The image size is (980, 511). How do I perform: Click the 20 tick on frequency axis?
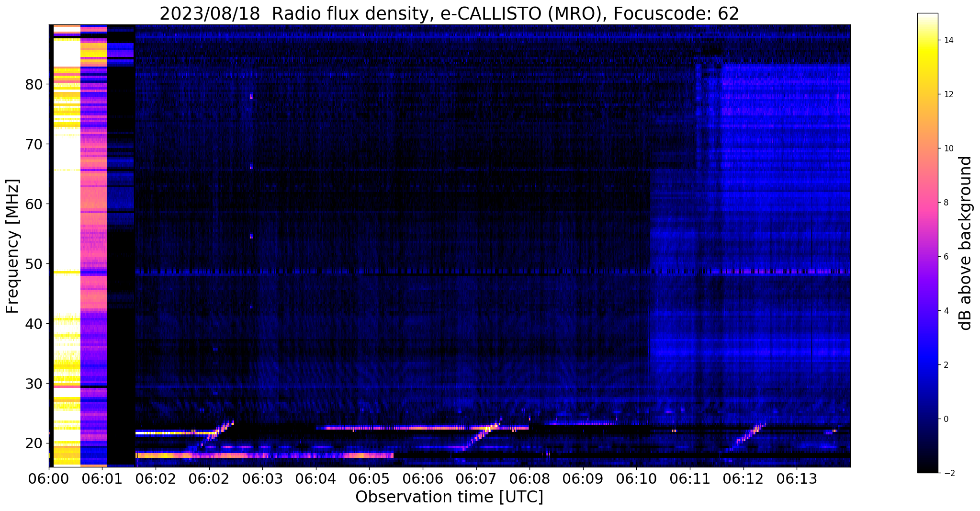click(34, 443)
